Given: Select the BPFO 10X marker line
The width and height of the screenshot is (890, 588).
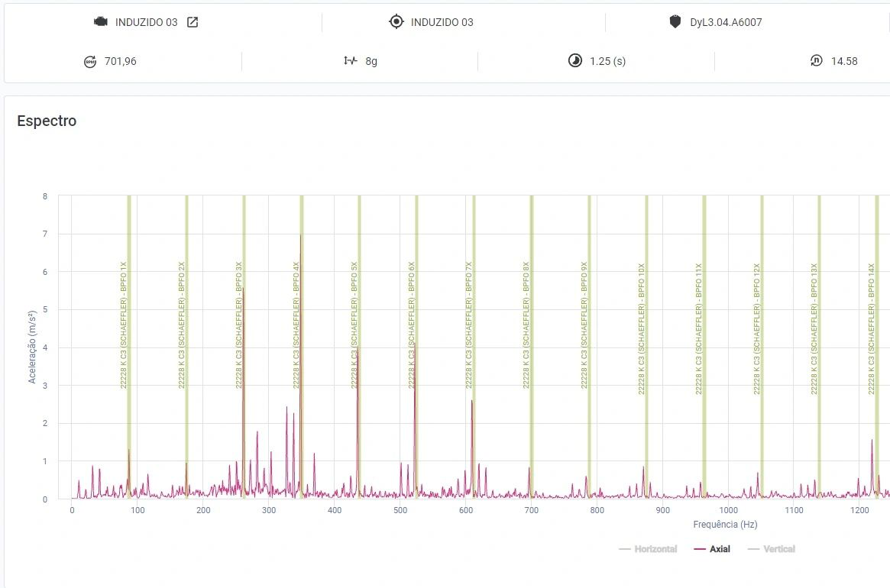Looking at the screenshot, I should click(x=646, y=347).
